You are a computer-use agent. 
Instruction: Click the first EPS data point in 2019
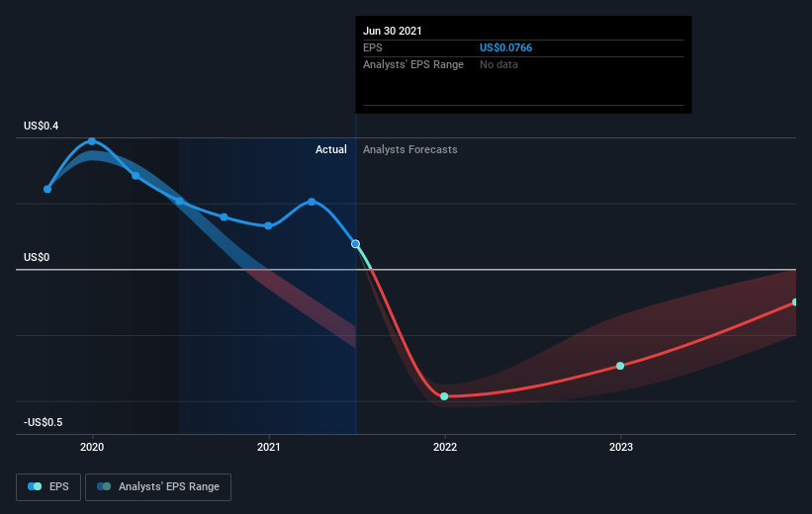tap(47, 190)
